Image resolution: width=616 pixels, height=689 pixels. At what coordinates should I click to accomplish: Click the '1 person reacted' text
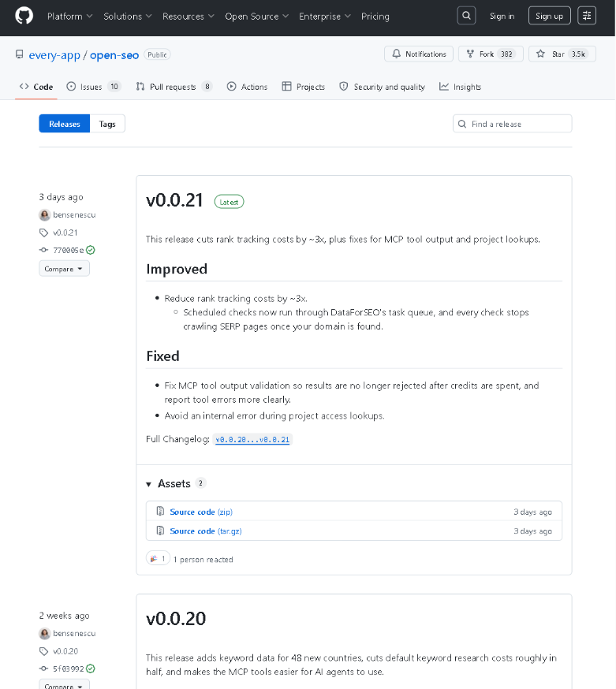click(203, 560)
